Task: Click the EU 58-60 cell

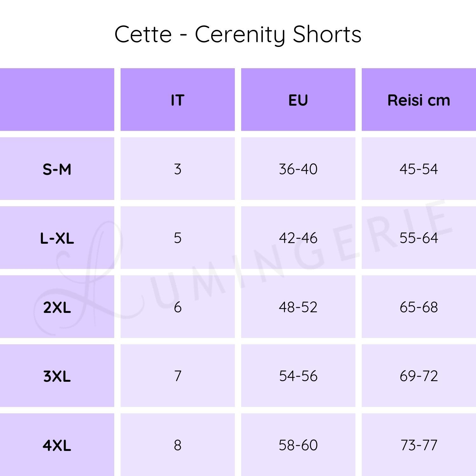Action: pyautogui.click(x=298, y=445)
